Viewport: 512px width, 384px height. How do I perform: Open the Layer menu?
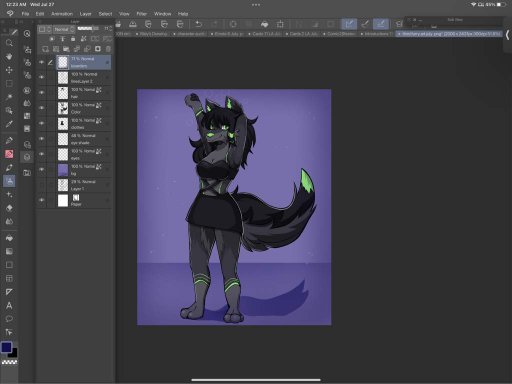85,14
